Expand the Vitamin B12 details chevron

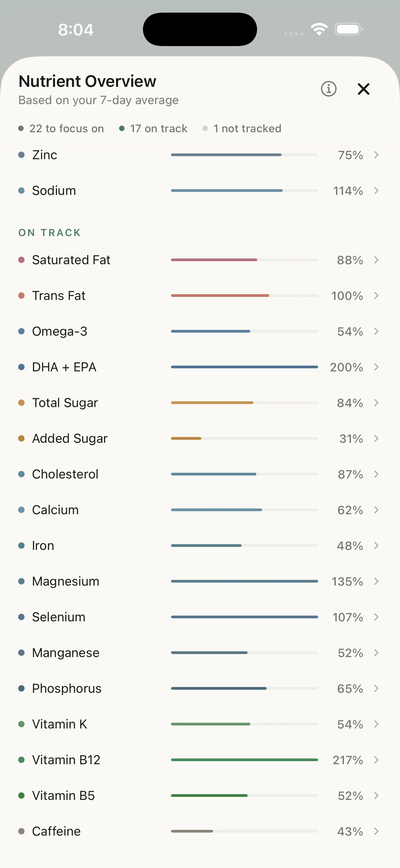pyautogui.click(x=377, y=760)
